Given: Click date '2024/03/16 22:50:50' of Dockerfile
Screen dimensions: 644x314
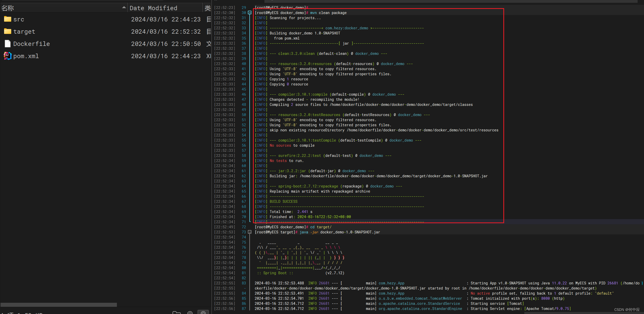Looking at the screenshot, I should [166, 44].
